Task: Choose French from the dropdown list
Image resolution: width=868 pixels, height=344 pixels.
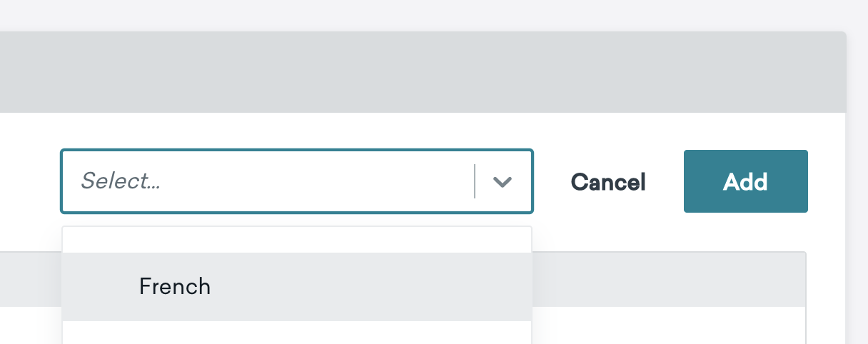Action: (297, 287)
